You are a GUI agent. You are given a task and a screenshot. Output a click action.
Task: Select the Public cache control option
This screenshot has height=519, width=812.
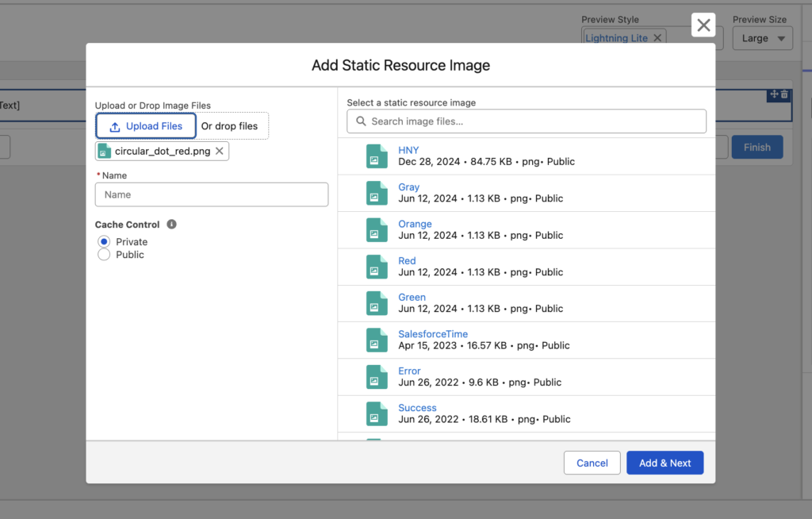pos(104,255)
